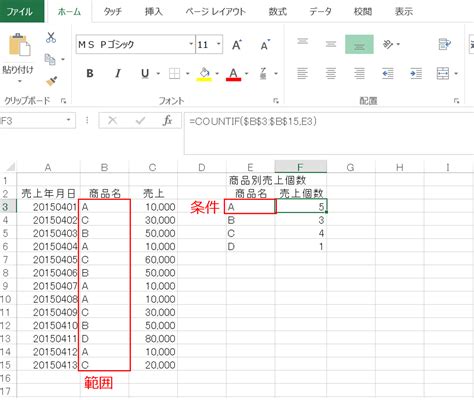Expand Paste options arrow under 貼り付け
The height and width of the screenshot is (400, 474).
[x=19, y=81]
